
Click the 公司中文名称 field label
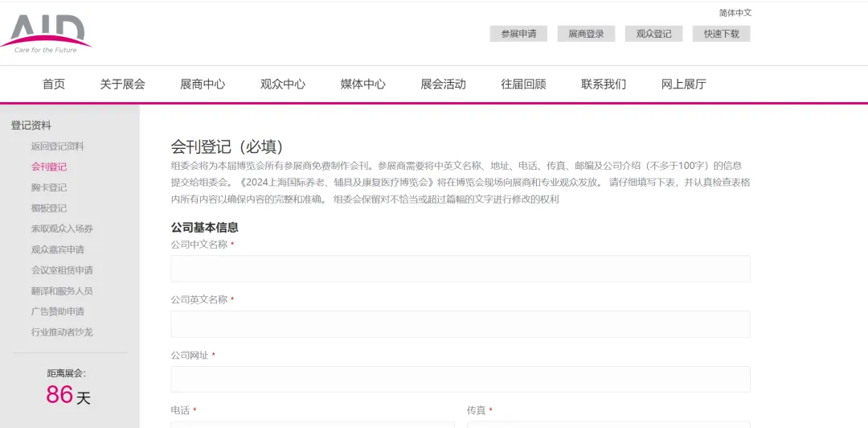[x=199, y=245]
